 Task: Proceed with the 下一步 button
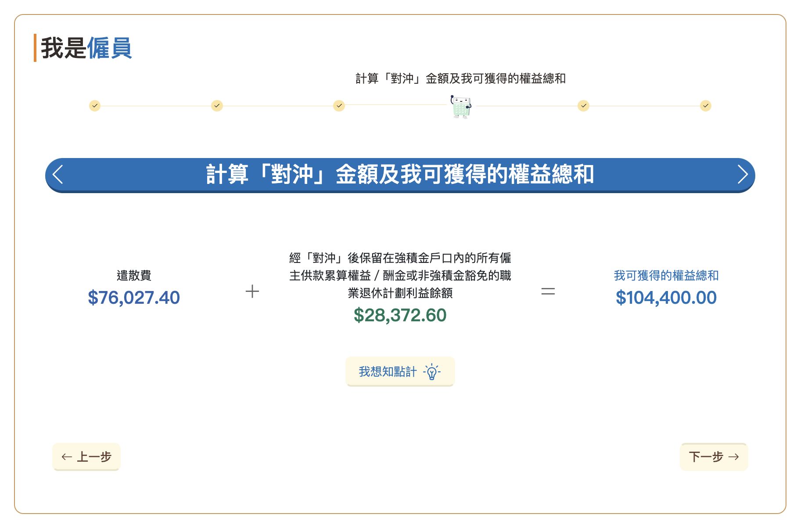point(714,457)
